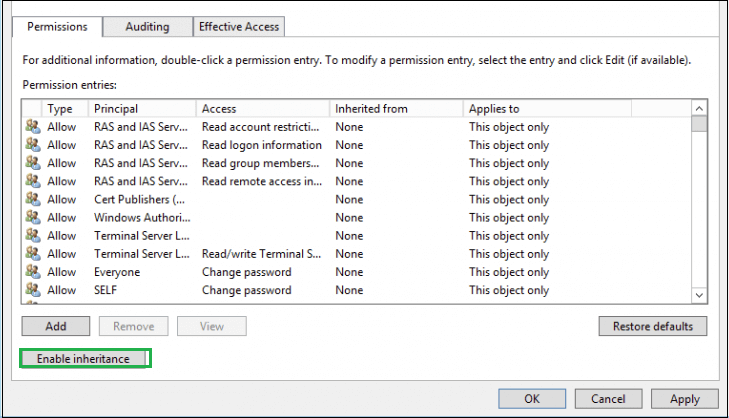
Task: Click the Add button
Action: point(56,326)
